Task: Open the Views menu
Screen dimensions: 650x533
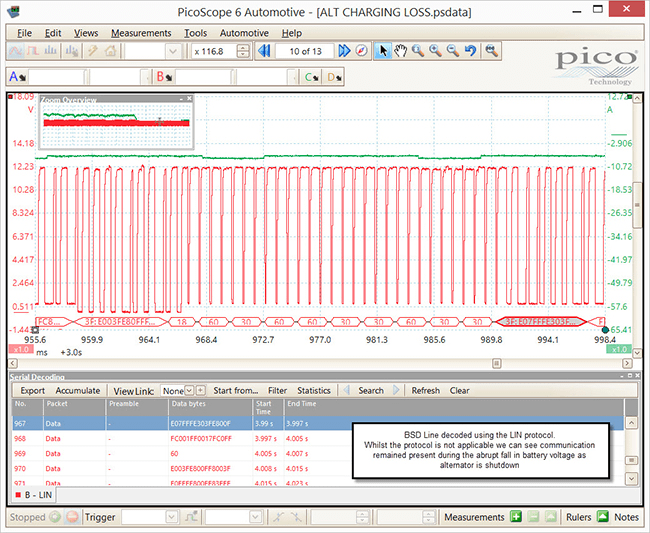Action: tap(86, 33)
